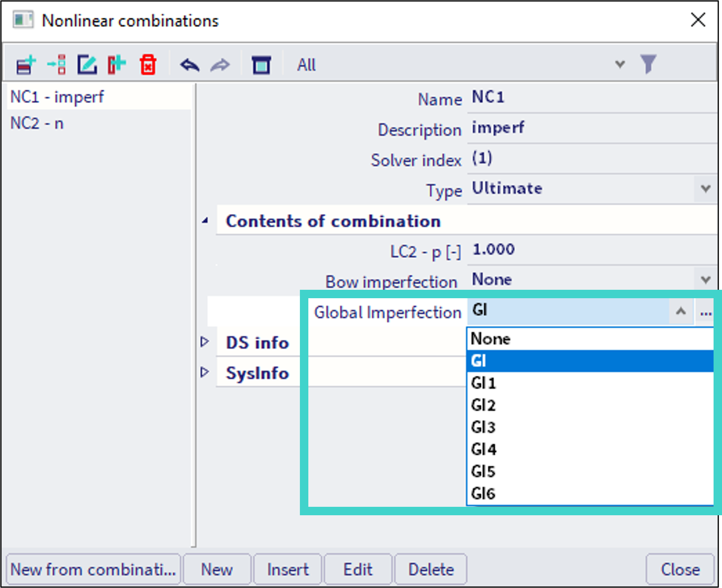
Task: Open the Type Ultimate dropdown
Action: pyautogui.click(x=705, y=188)
